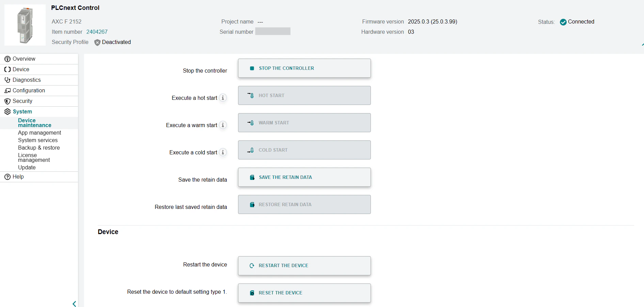This screenshot has width=644, height=307.
Task: Click the Security Profile deactivated shield icon
Action: click(97, 43)
